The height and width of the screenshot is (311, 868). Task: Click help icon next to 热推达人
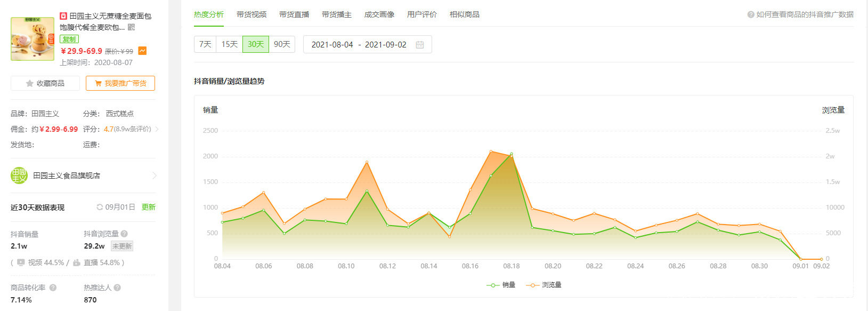point(117,288)
